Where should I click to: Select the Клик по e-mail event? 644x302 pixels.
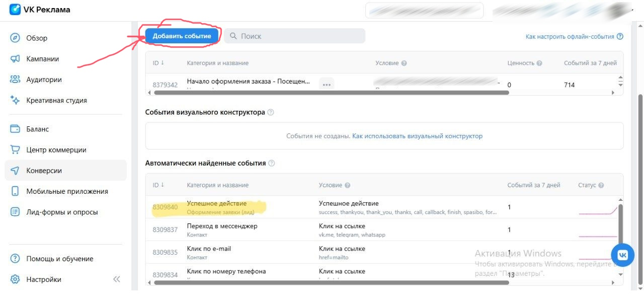209,249
